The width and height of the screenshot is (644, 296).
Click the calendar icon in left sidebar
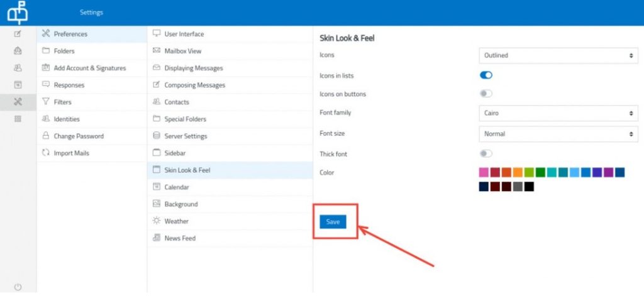[x=18, y=85]
